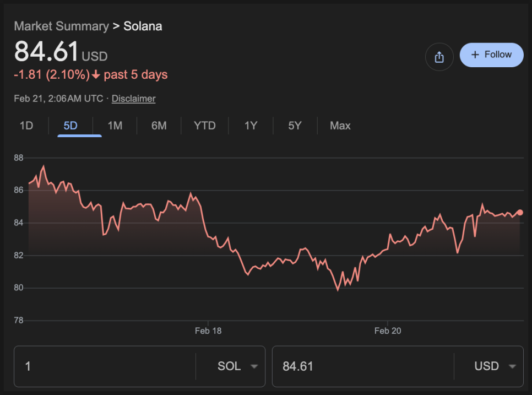
Task: Click the SOL amount input field
Action: [105, 366]
